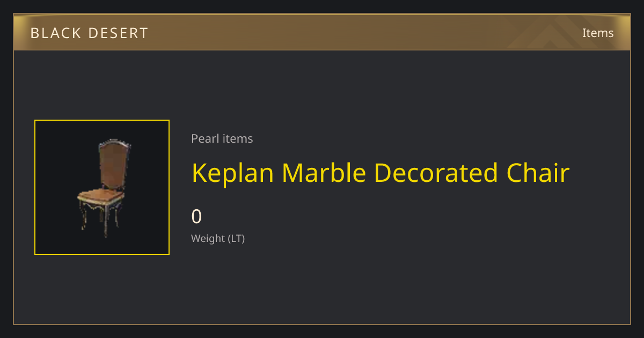Open the Items link in the header
Screen dimensions: 644x338
tap(598, 33)
